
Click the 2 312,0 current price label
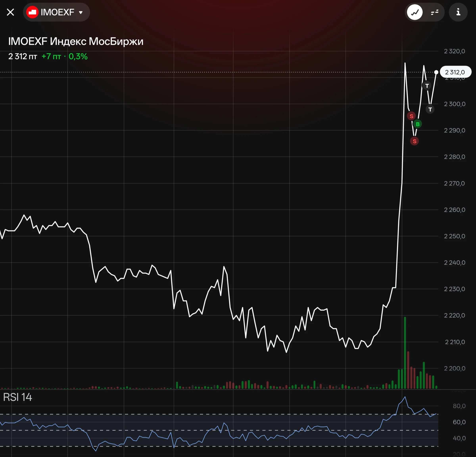[x=456, y=72]
